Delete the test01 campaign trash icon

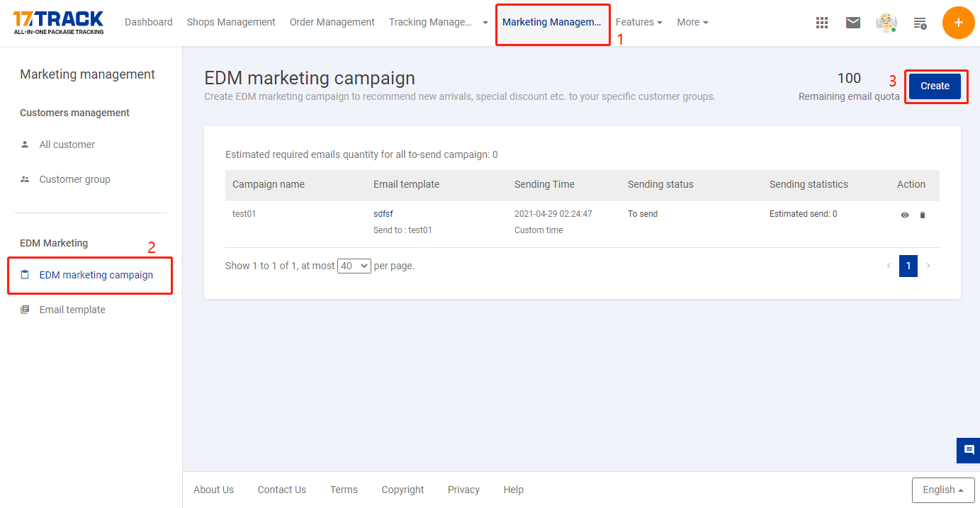[x=923, y=215]
